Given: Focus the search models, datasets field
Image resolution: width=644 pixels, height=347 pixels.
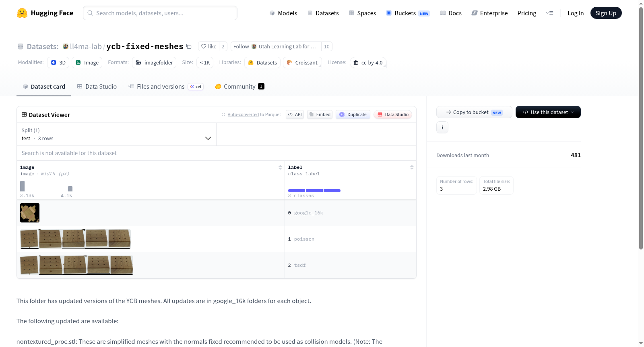Looking at the screenshot, I should [x=160, y=13].
